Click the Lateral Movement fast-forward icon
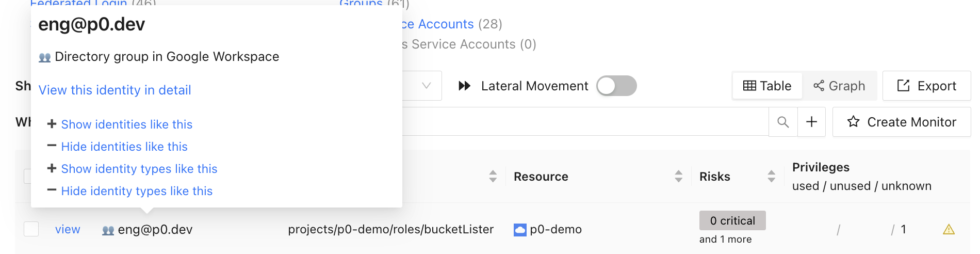The width and height of the screenshot is (980, 254). click(464, 86)
